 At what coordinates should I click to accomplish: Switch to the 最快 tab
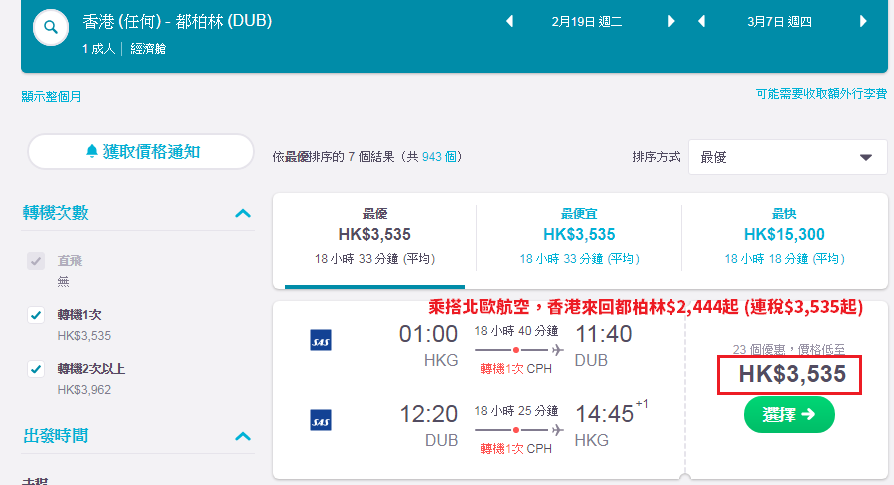[784, 236]
